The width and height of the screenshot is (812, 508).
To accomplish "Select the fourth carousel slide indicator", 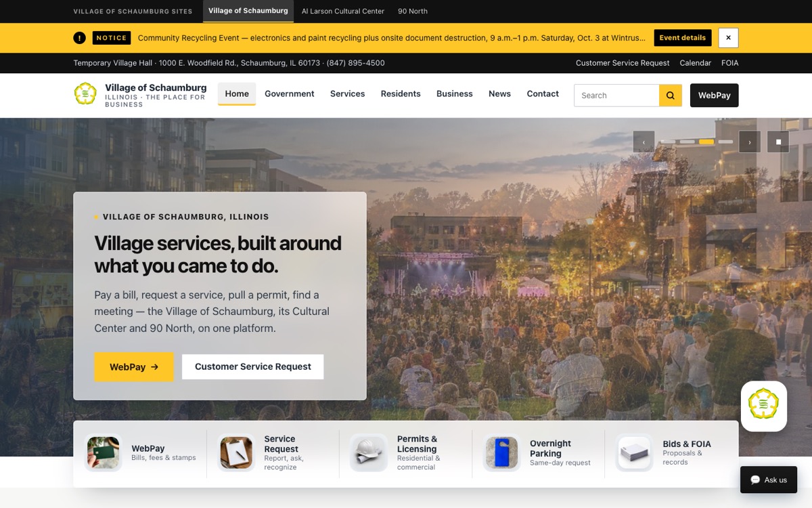I will tap(725, 142).
